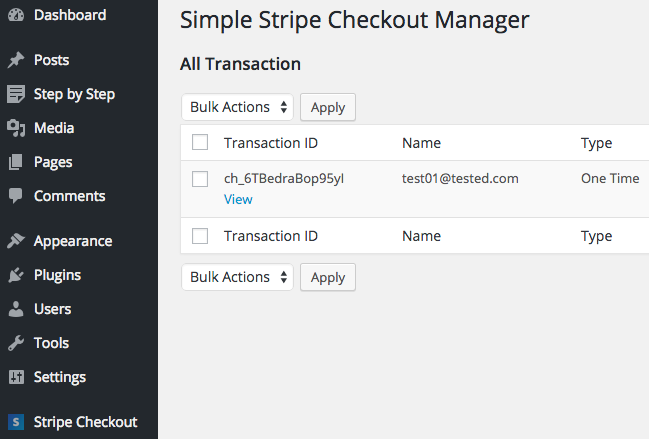Click the Plugins plug icon
The image size is (649, 439).
click(16, 275)
